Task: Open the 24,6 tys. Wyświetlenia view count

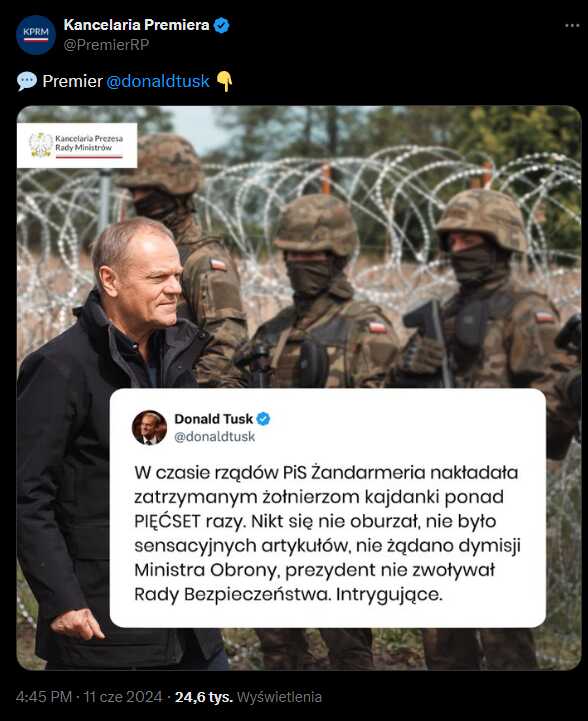Action: [248, 697]
